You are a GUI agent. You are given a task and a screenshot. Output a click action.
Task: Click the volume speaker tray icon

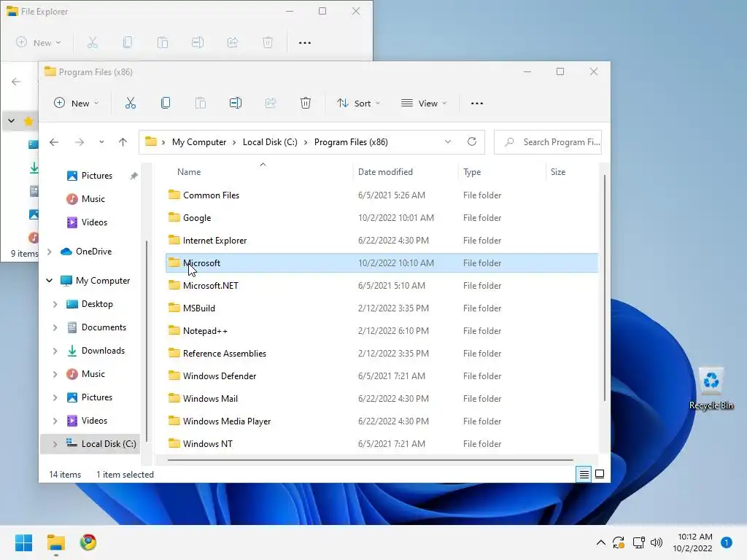click(x=657, y=542)
